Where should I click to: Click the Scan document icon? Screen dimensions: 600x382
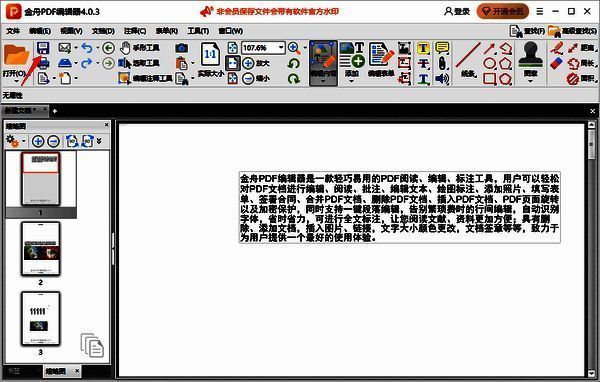(x=65, y=63)
